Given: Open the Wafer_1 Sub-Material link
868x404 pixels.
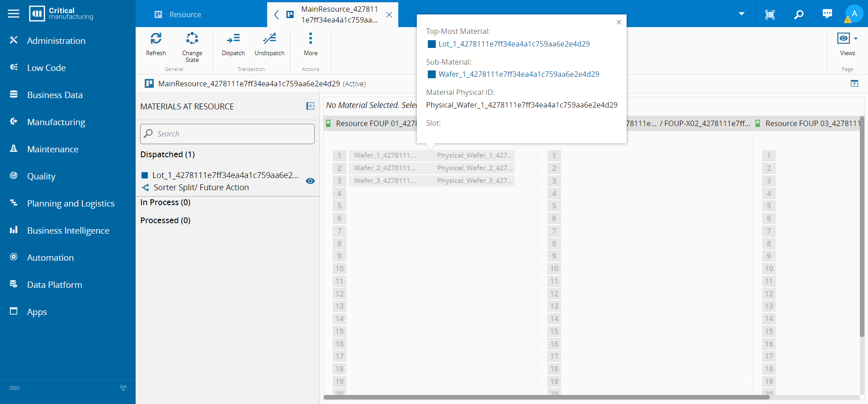Looking at the screenshot, I should pyautogui.click(x=519, y=74).
